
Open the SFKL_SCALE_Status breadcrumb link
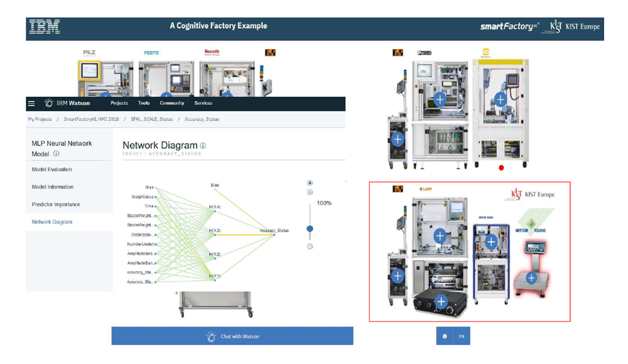[151, 119]
